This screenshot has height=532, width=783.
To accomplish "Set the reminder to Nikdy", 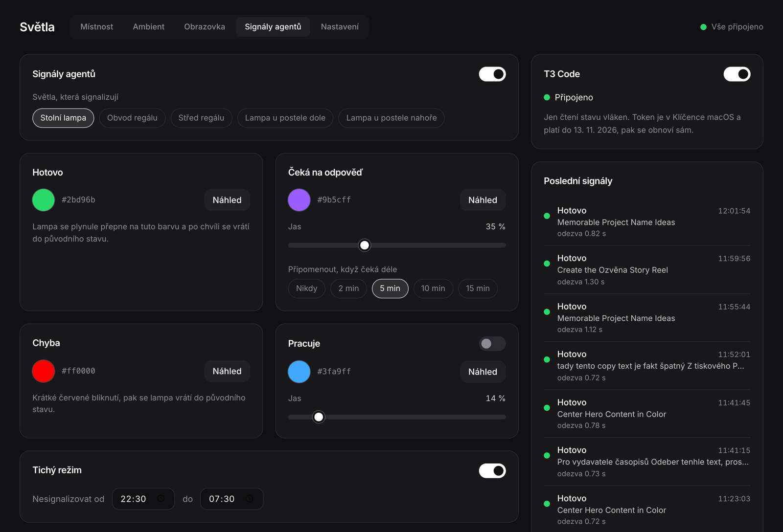I will click(x=307, y=288).
